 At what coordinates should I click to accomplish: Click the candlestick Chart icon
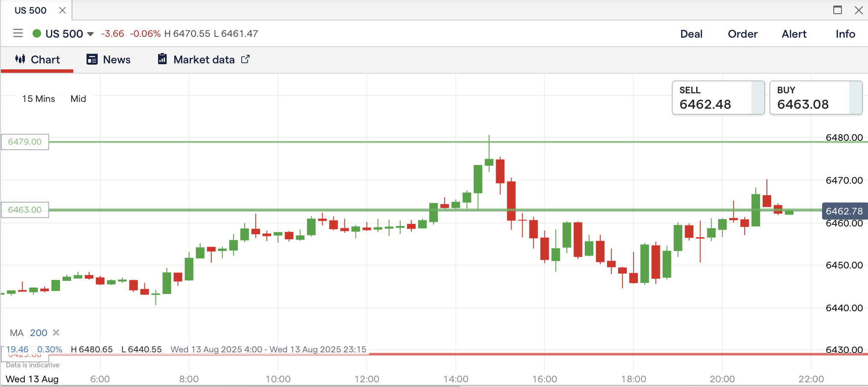click(20, 59)
